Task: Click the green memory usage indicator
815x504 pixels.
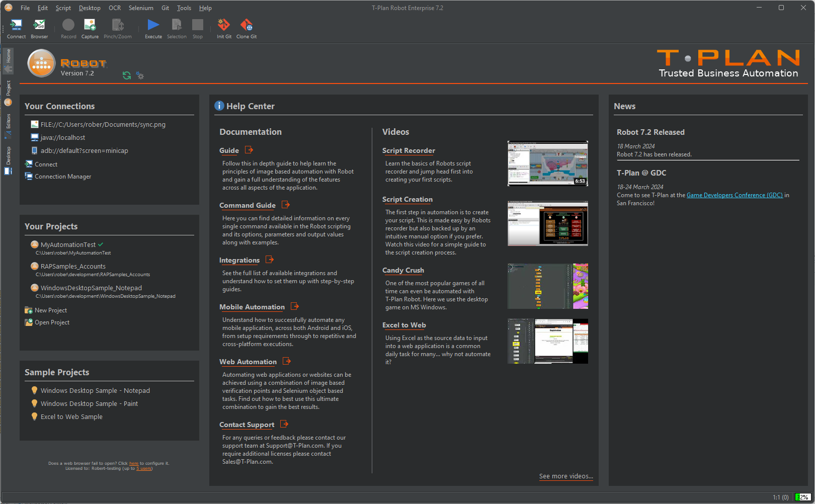Action: (x=802, y=497)
